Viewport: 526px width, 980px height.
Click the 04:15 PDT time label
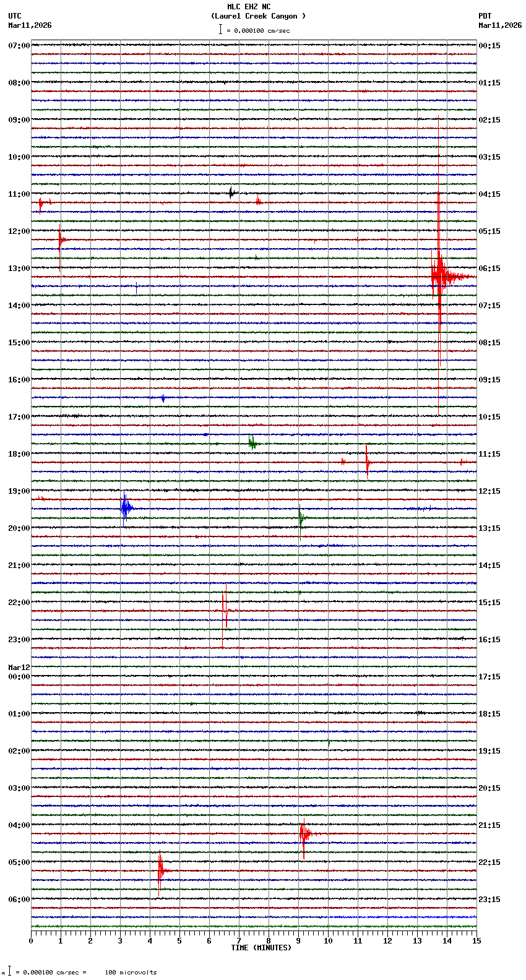[489, 194]
